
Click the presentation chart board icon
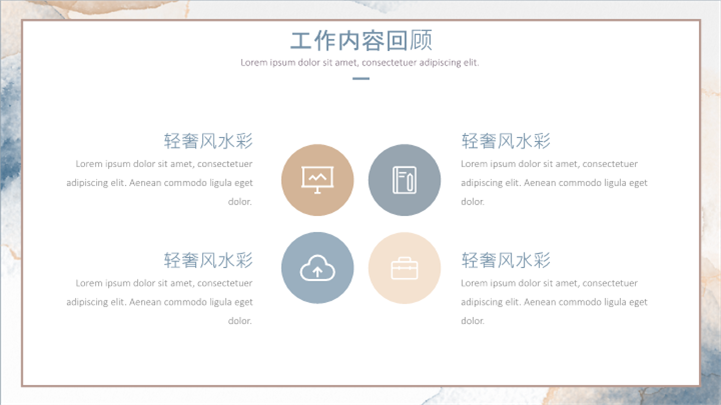click(317, 180)
